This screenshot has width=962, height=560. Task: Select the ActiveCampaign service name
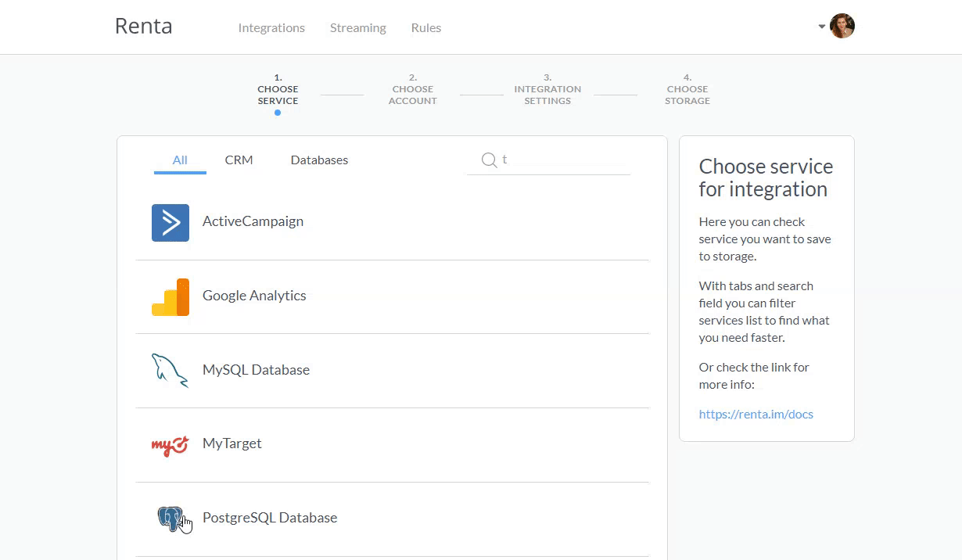pos(253,221)
